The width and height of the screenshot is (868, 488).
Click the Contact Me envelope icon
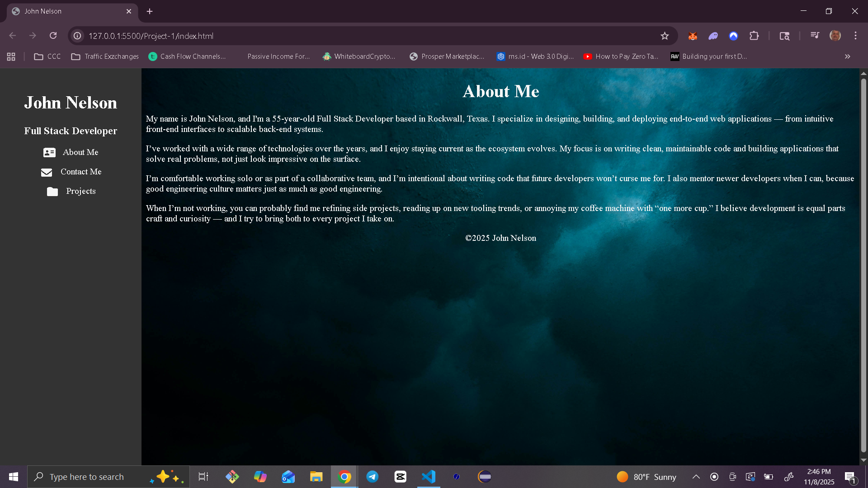[47, 172]
